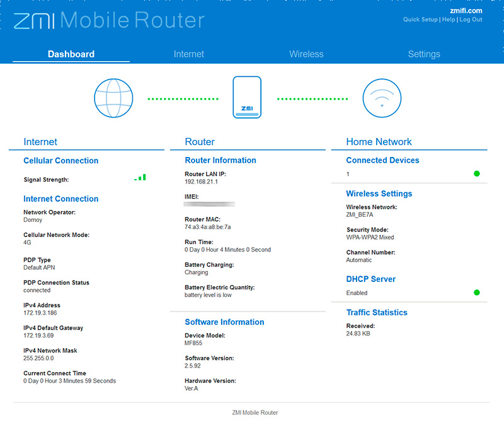Visit the zmifi.com link
The width and height of the screenshot is (504, 425).
[x=466, y=11]
